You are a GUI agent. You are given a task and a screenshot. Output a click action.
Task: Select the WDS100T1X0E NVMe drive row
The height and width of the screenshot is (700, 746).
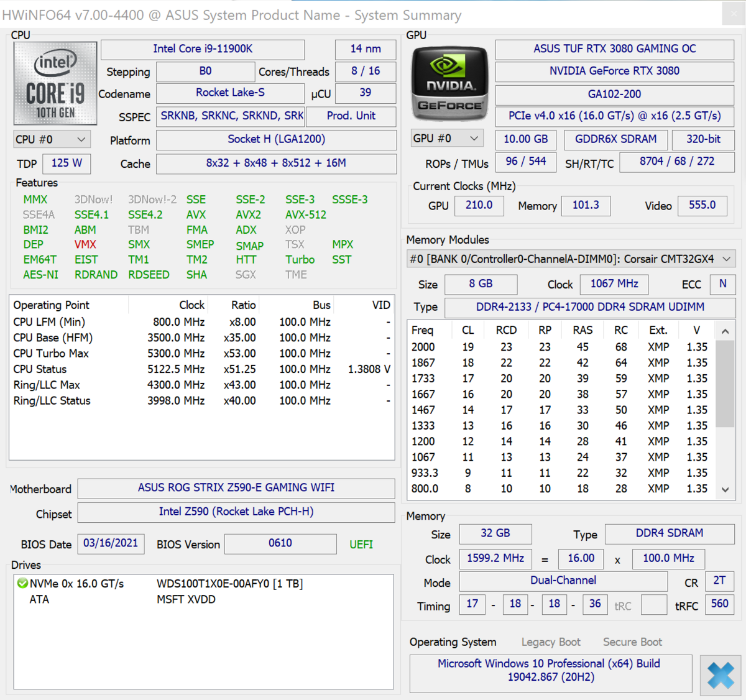tap(203, 584)
